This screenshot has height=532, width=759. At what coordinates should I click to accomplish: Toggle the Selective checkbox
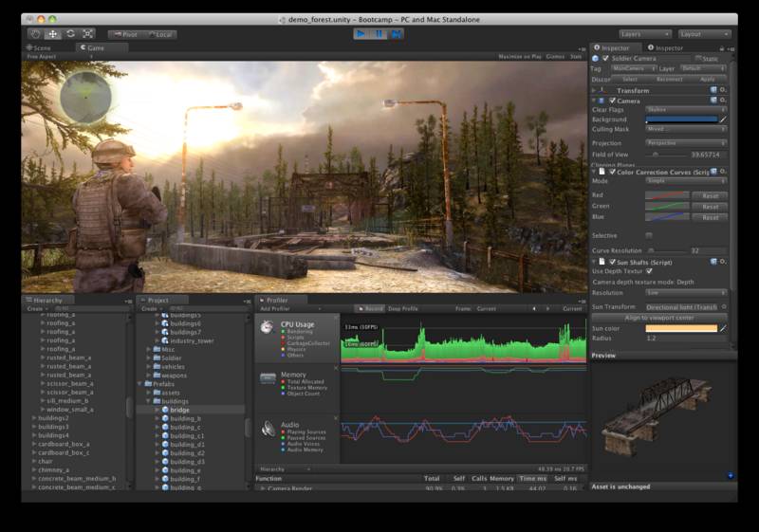(x=649, y=235)
